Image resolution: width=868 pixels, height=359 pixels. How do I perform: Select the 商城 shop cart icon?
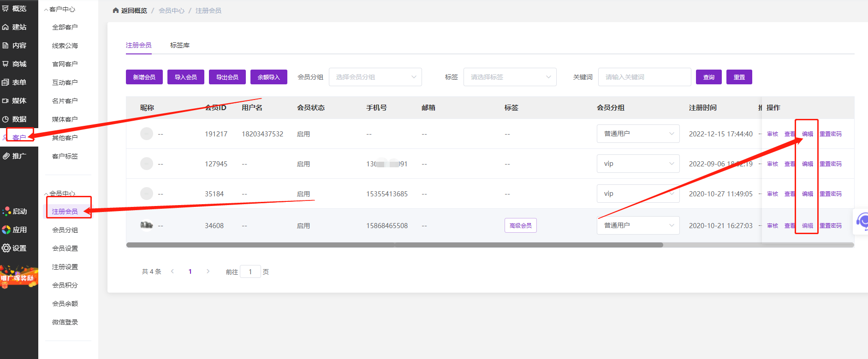[x=6, y=64]
